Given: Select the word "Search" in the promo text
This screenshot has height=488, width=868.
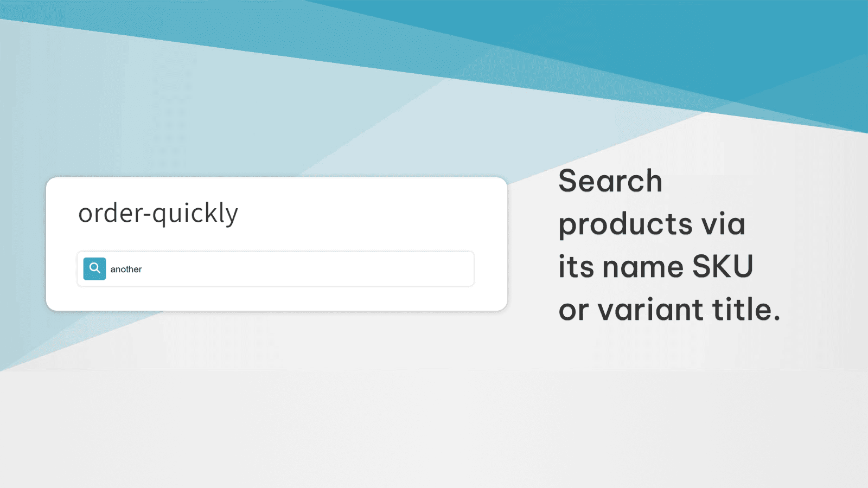Looking at the screenshot, I should tap(610, 181).
